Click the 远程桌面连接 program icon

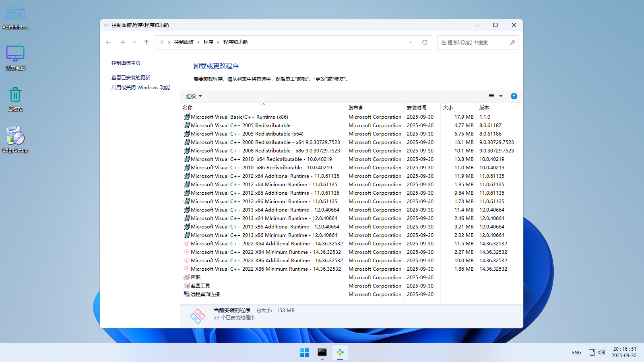pos(187,294)
